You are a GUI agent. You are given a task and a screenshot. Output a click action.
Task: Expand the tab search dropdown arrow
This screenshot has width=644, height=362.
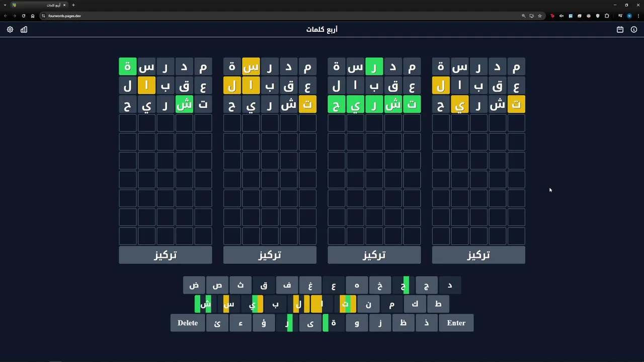pos(5,5)
